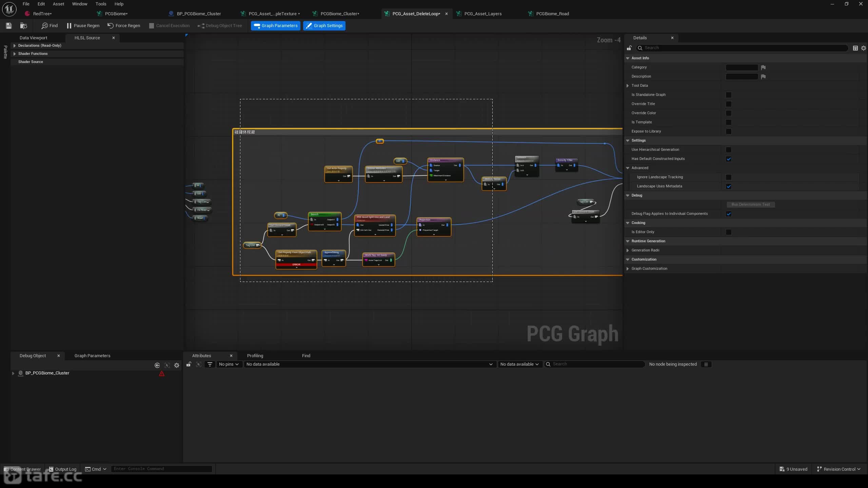868x488 pixels.
Task: Click the console command input field
Action: point(161,469)
